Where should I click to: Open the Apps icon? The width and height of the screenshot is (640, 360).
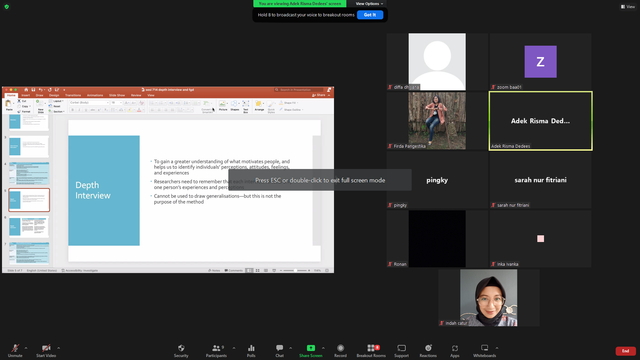(x=455, y=348)
